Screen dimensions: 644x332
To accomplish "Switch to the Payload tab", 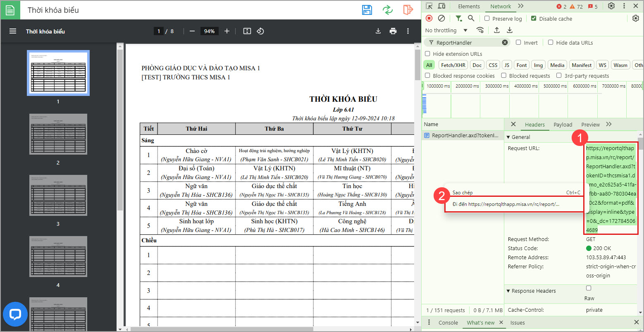I will pyautogui.click(x=563, y=124).
